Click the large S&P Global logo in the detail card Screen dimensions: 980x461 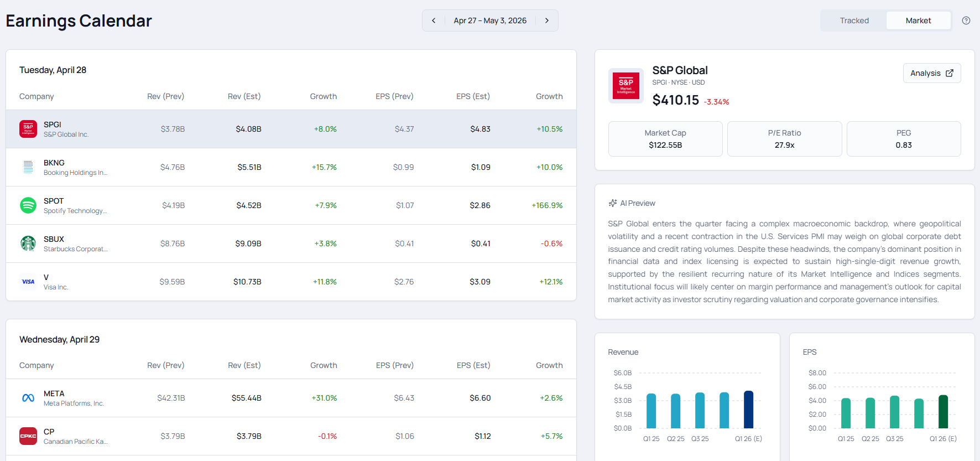(x=626, y=86)
